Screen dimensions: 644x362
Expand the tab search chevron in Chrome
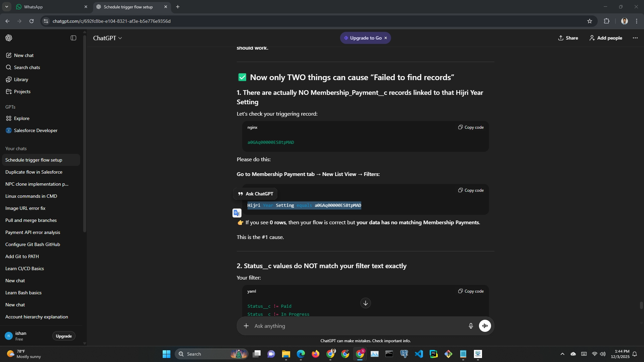[x=6, y=7]
